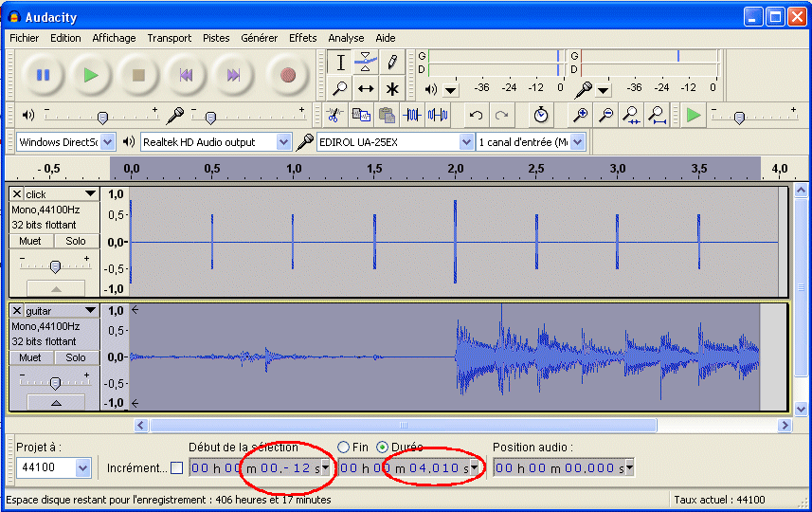Select the Durée radio button
Screen dimensions: 812x512
pos(382,447)
